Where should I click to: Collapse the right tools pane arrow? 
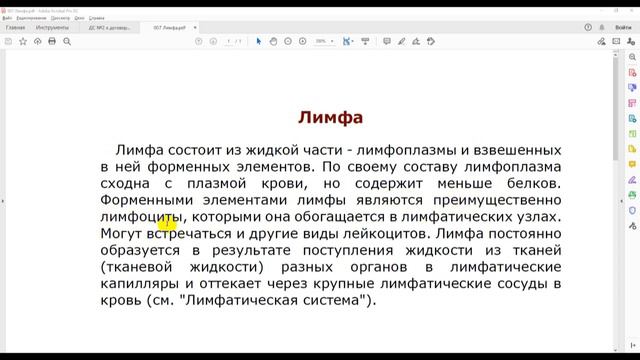622,201
